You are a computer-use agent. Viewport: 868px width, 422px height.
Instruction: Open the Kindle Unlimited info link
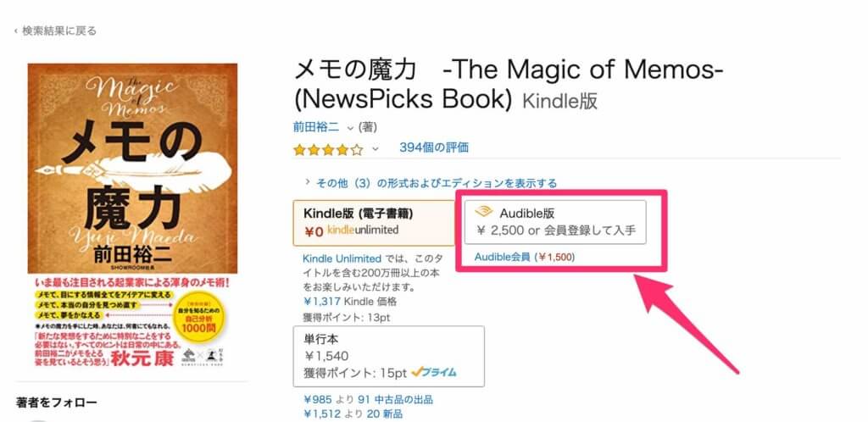pyautogui.click(x=339, y=258)
